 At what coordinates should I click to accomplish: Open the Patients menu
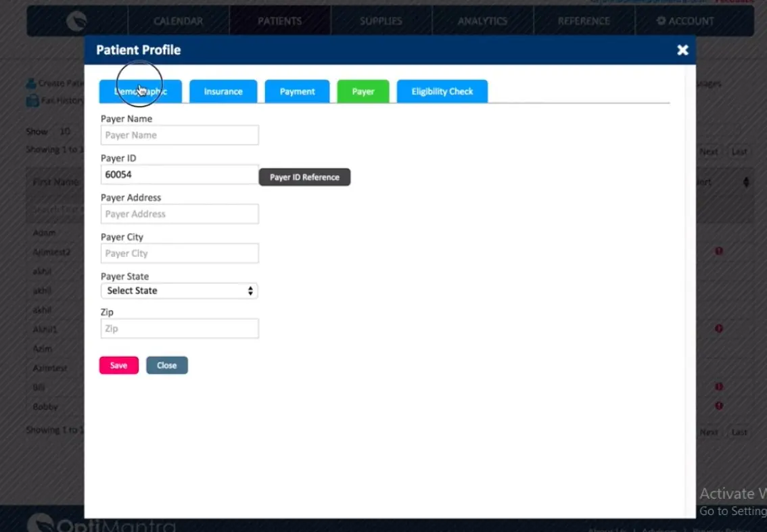(280, 20)
